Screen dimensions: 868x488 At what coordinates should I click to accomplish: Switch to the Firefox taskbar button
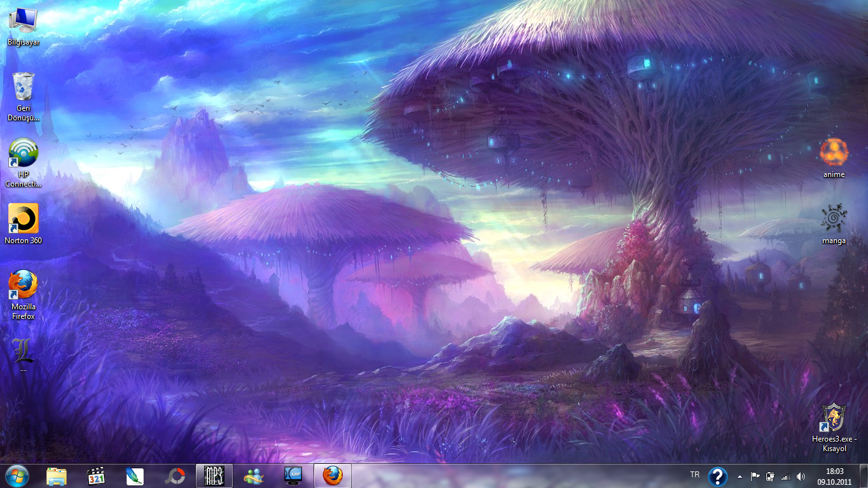(333, 476)
